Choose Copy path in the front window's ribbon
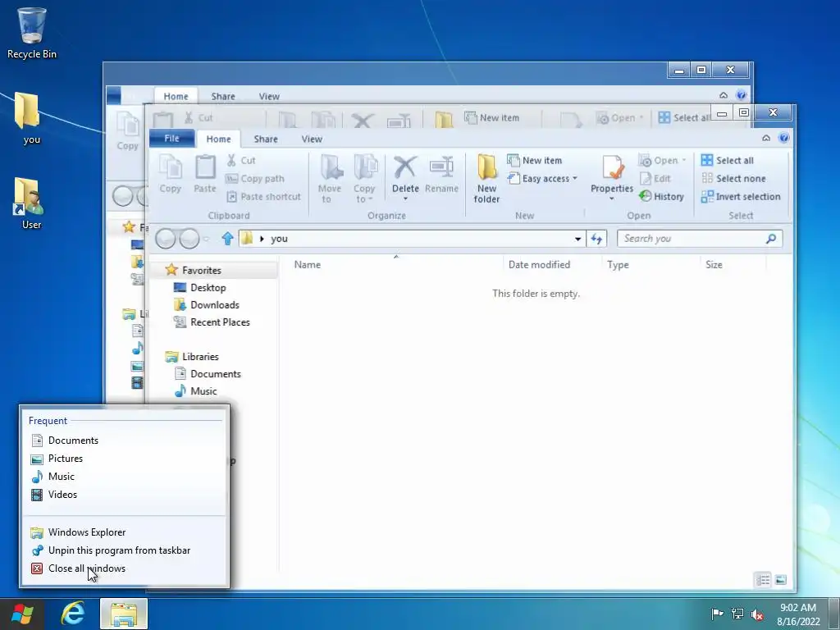 coord(255,178)
